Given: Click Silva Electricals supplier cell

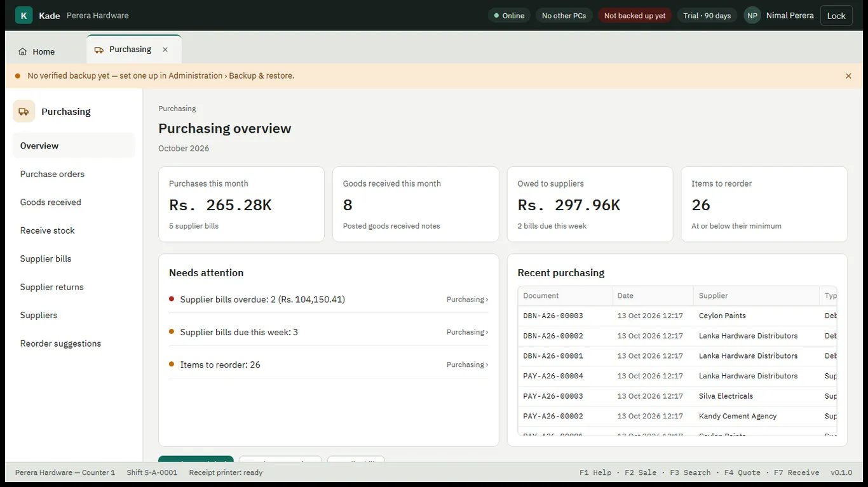Looking at the screenshot, I should point(756,396).
